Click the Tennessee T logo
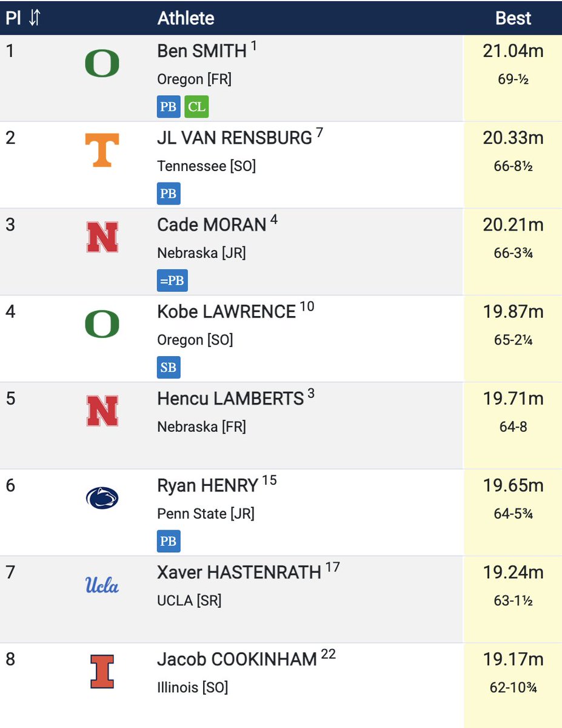The image size is (562, 728). pos(102,150)
